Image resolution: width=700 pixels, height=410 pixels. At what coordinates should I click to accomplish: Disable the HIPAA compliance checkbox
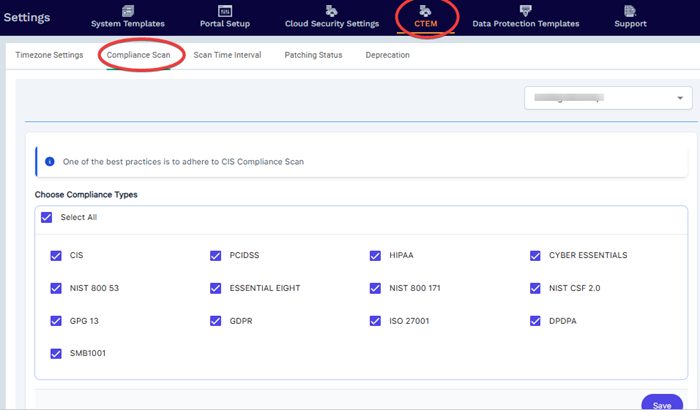(375, 255)
